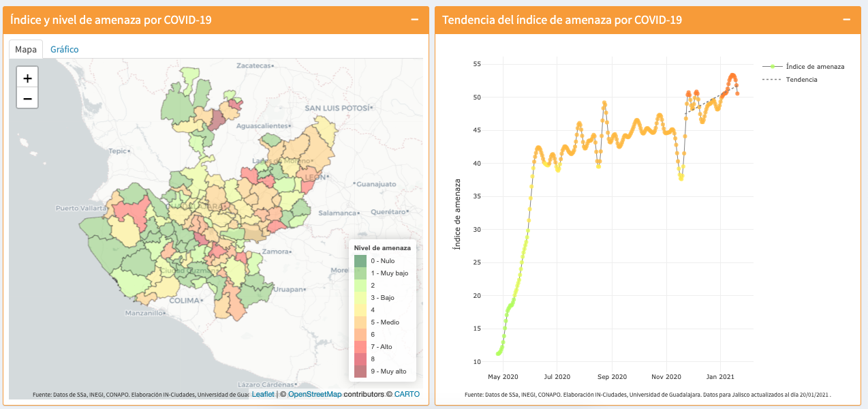Collapse the Índice y nivel de amenaza panel

tap(414, 20)
